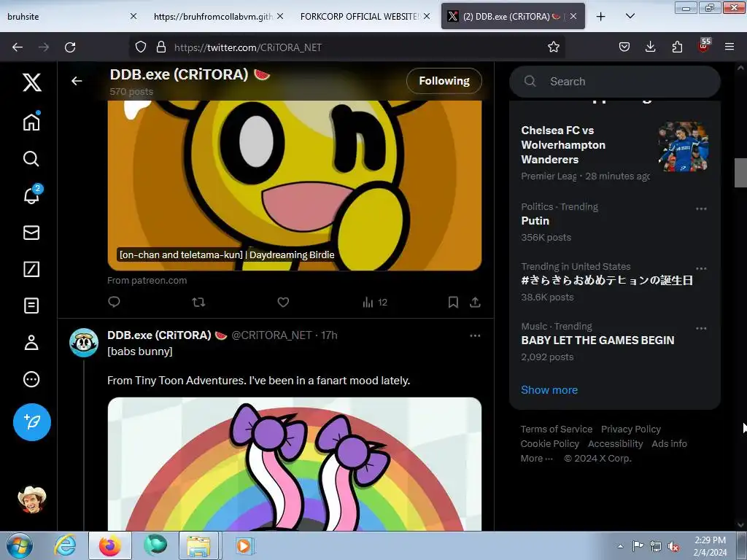Open more options for Japanese hashtag trend
Screen dimensions: 747x560
(701, 268)
